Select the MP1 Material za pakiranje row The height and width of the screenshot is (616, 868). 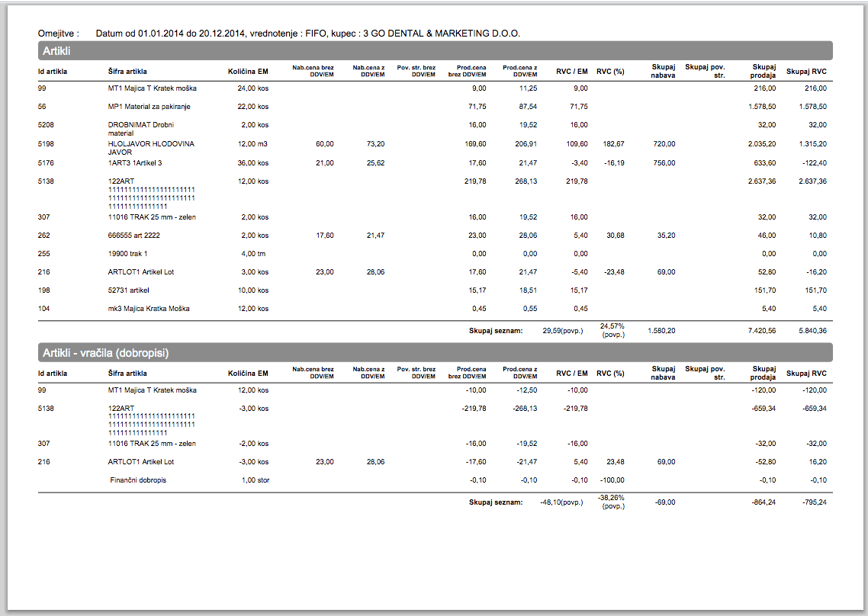[435, 107]
